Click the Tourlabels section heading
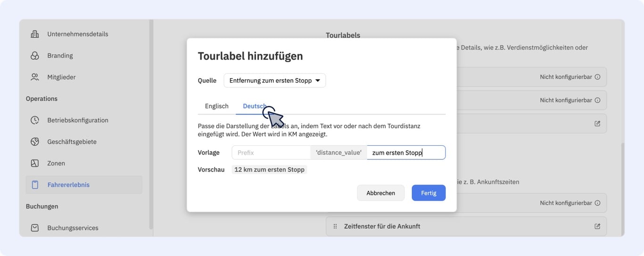 tap(343, 35)
